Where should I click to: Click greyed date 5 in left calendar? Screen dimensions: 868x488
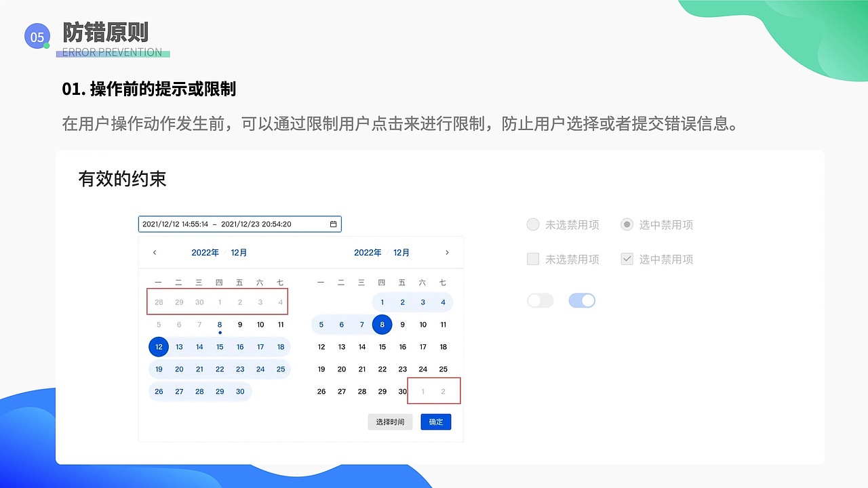pyautogui.click(x=159, y=325)
